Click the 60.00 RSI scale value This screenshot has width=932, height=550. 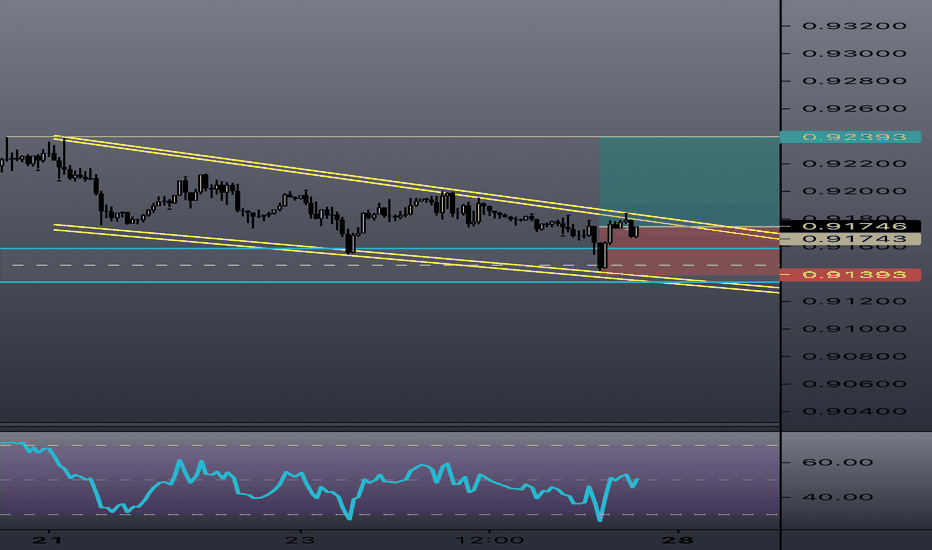pos(837,463)
